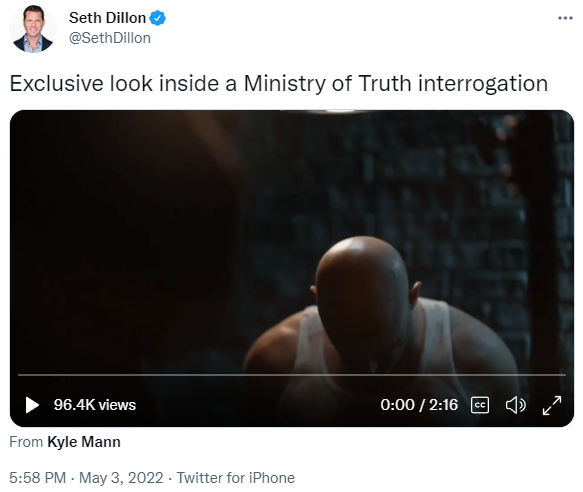Seek on the video progress bar
This screenshot has height=492, width=583.
[292, 375]
